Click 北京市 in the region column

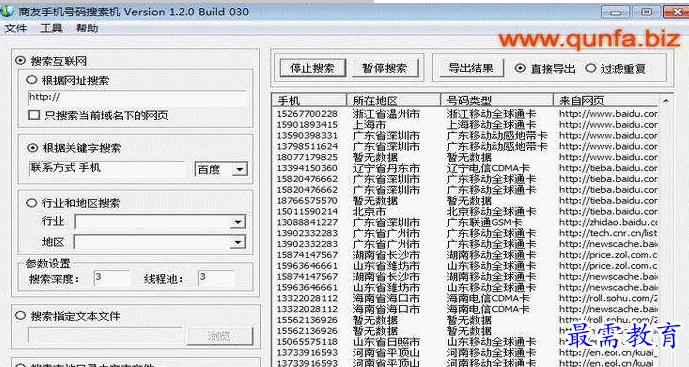coord(370,211)
